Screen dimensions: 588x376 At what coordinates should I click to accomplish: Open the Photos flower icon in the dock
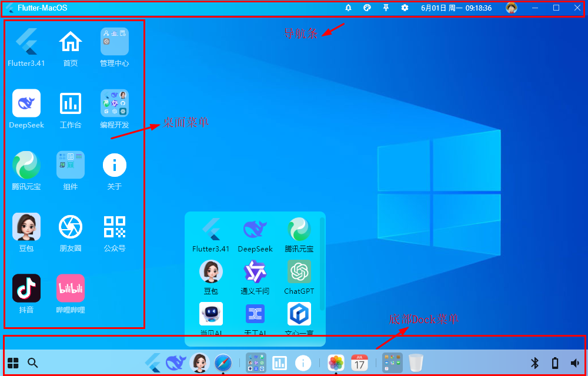336,363
